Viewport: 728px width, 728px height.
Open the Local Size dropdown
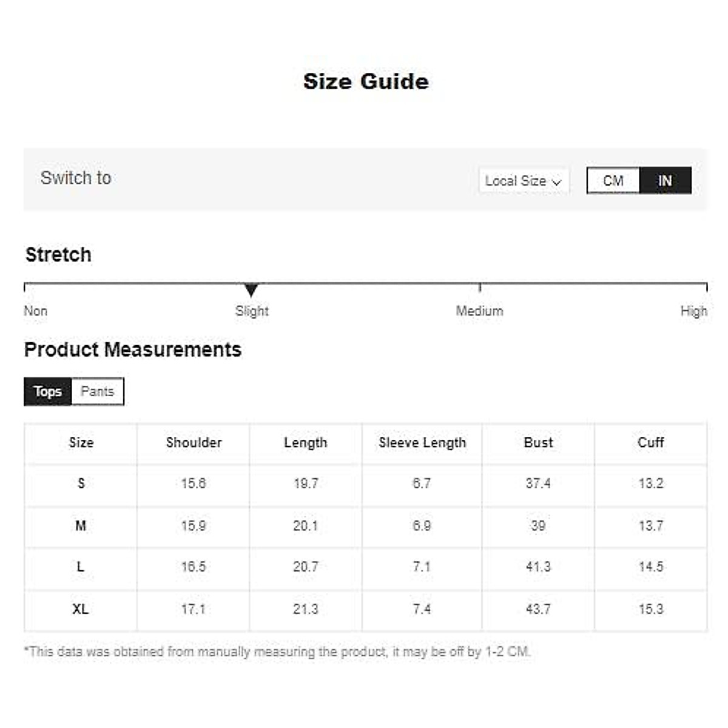[x=523, y=181]
